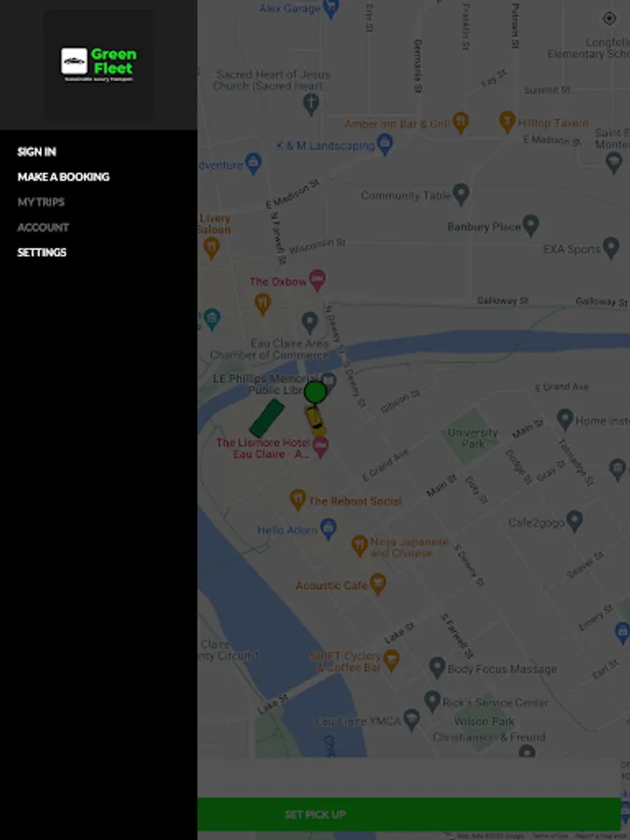Click the Green Fleet logo
Screen dimensions: 630x840
click(x=99, y=64)
